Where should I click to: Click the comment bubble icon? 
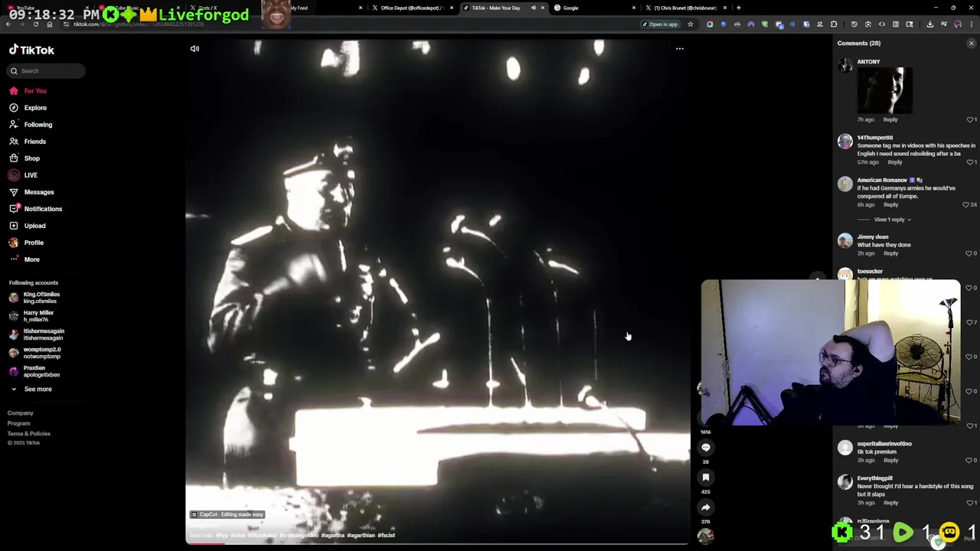(x=706, y=448)
